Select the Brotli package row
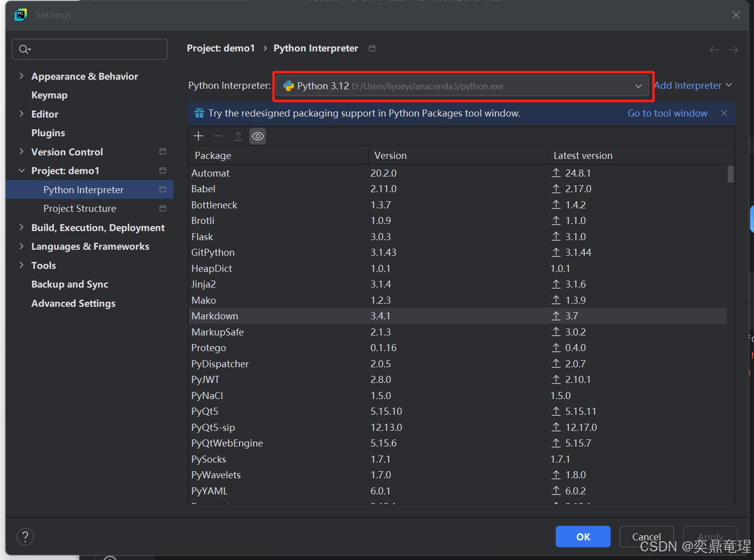The image size is (754, 560). 458,220
